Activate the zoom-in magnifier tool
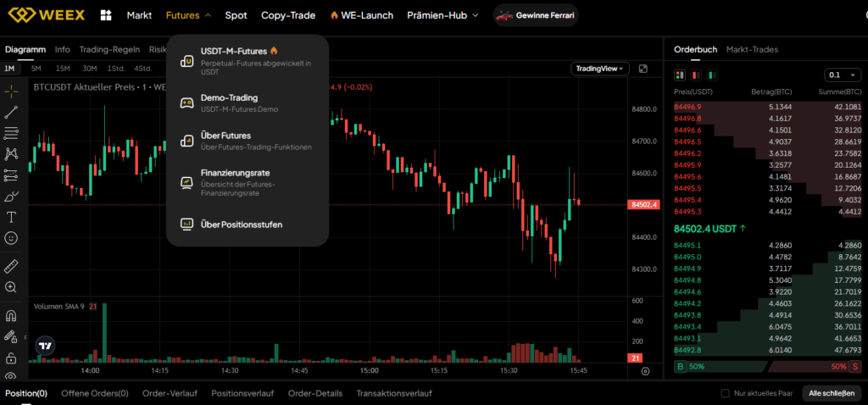 [11, 287]
